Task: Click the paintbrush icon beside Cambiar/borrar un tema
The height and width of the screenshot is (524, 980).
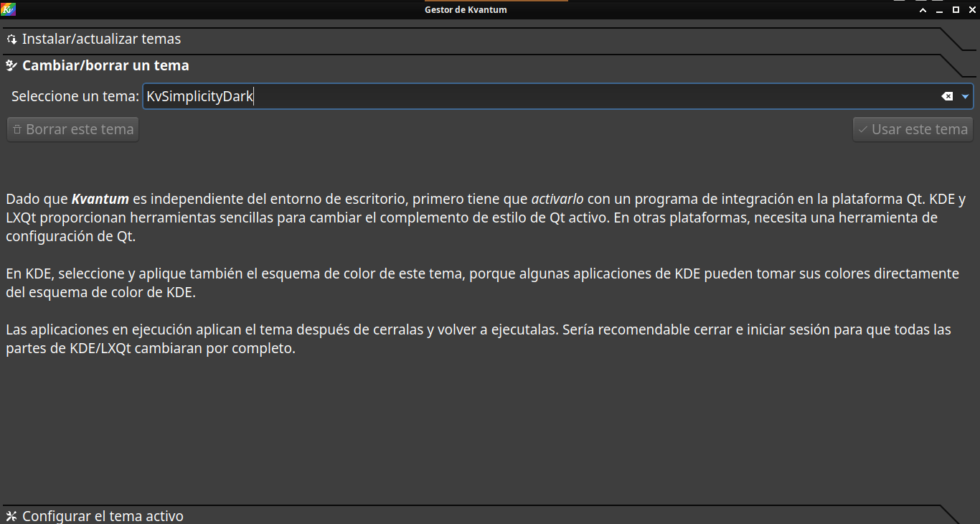Action: (x=11, y=66)
